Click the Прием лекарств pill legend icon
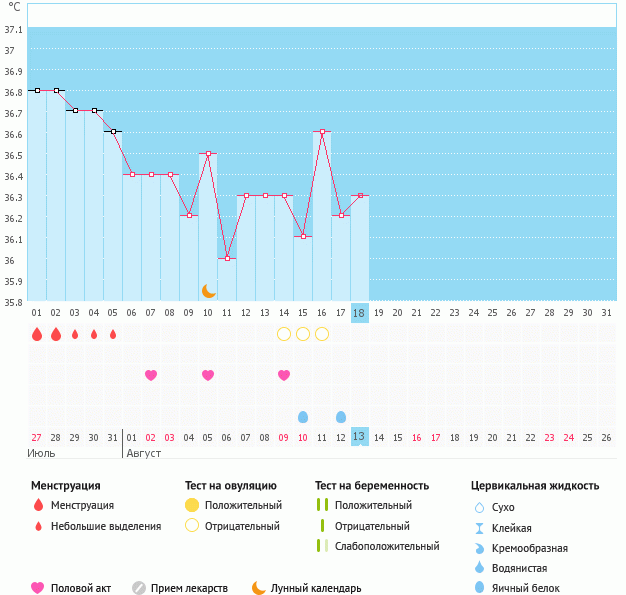Viewport: 626px width, 595px height. 139,588
